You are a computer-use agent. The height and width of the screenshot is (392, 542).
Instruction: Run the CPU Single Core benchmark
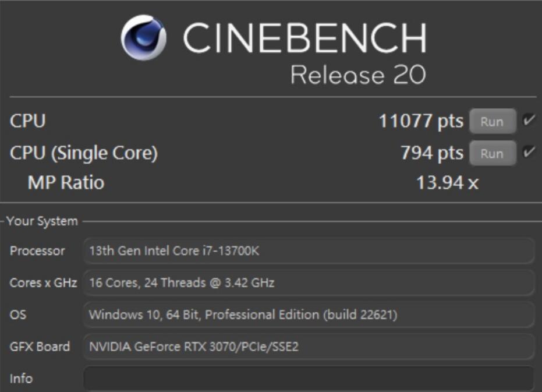click(493, 154)
